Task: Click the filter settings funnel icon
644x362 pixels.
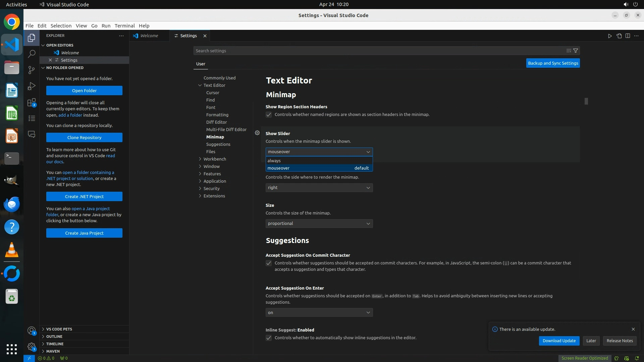Action: pos(576,51)
